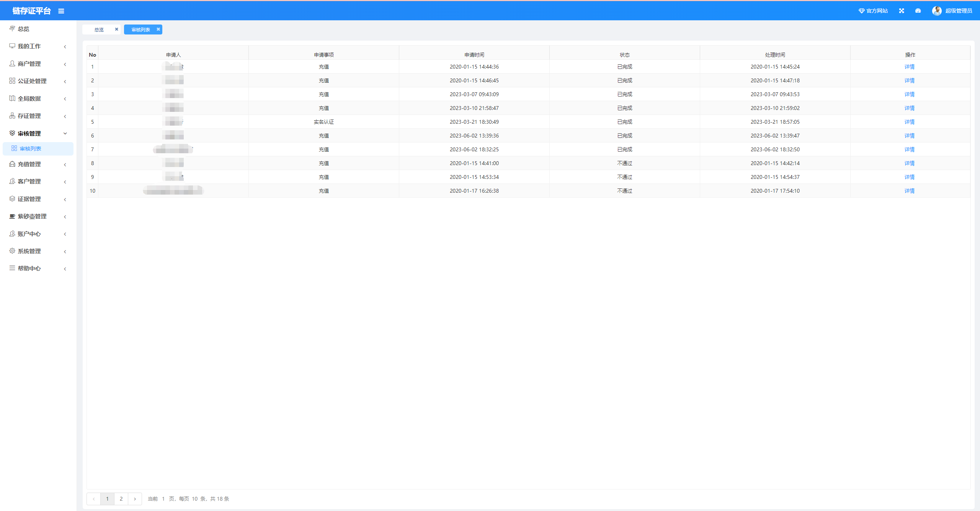Open the 总览 sidebar menu item
980x511 pixels.
pyautogui.click(x=38, y=29)
